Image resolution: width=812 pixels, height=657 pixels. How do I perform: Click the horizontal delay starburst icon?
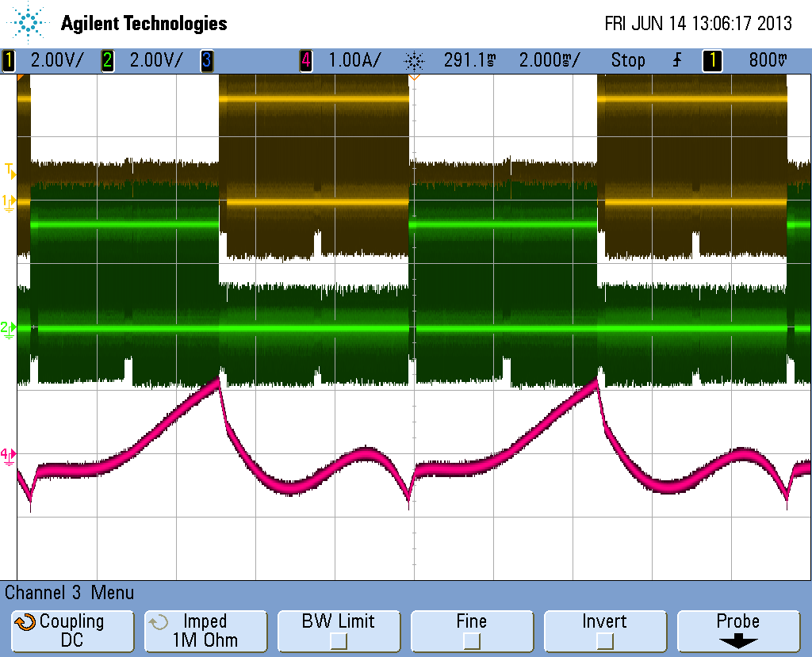click(414, 61)
